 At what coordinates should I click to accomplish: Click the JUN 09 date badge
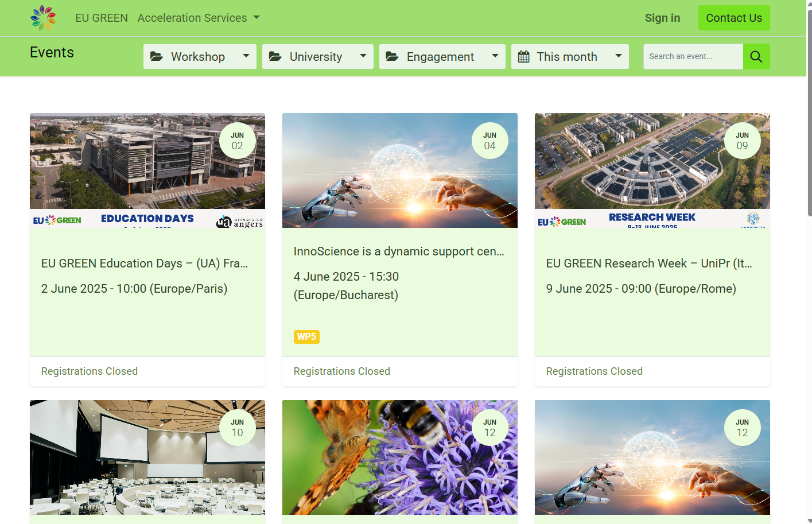742,141
